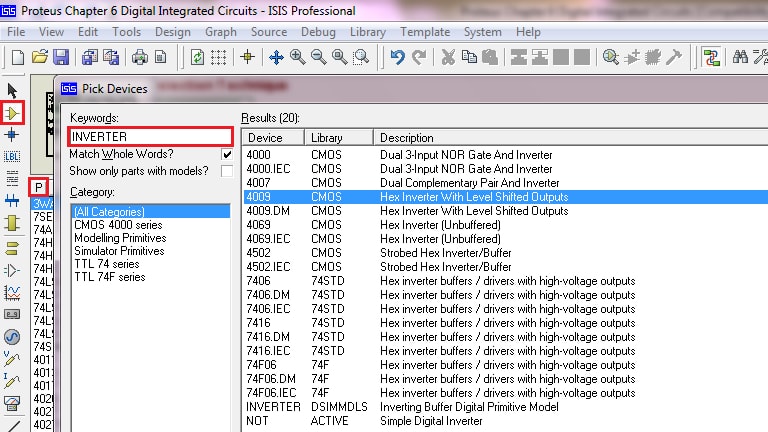Click the Undo toolbar icon
768x432 pixels.
[398, 57]
